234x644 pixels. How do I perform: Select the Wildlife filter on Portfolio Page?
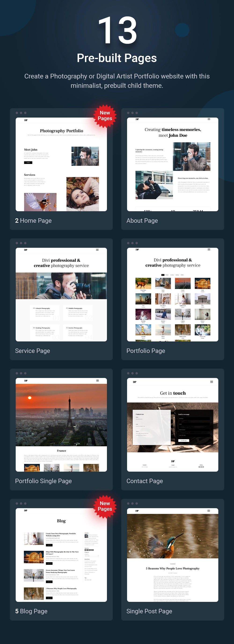(182, 275)
